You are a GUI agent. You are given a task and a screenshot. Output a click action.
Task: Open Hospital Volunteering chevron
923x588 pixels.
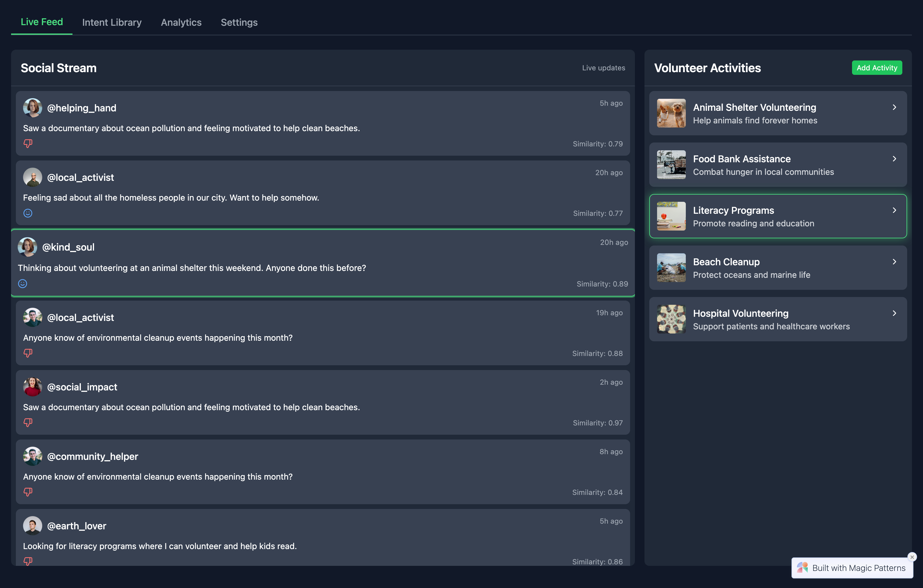pos(894,313)
